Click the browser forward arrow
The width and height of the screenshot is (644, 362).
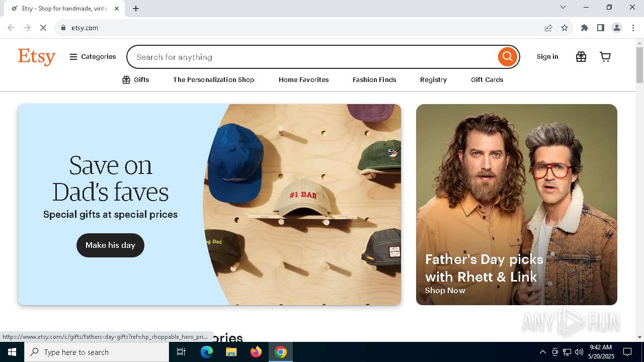27,28
